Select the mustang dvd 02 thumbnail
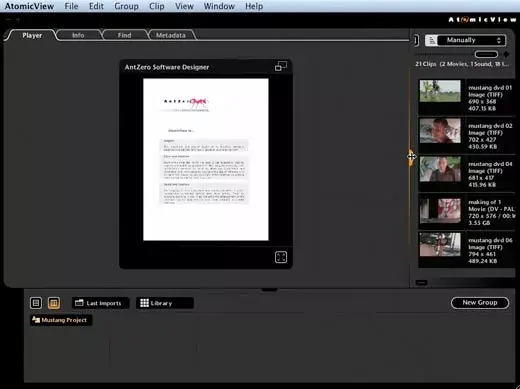Image resolution: width=520 pixels, height=389 pixels. tap(440, 131)
